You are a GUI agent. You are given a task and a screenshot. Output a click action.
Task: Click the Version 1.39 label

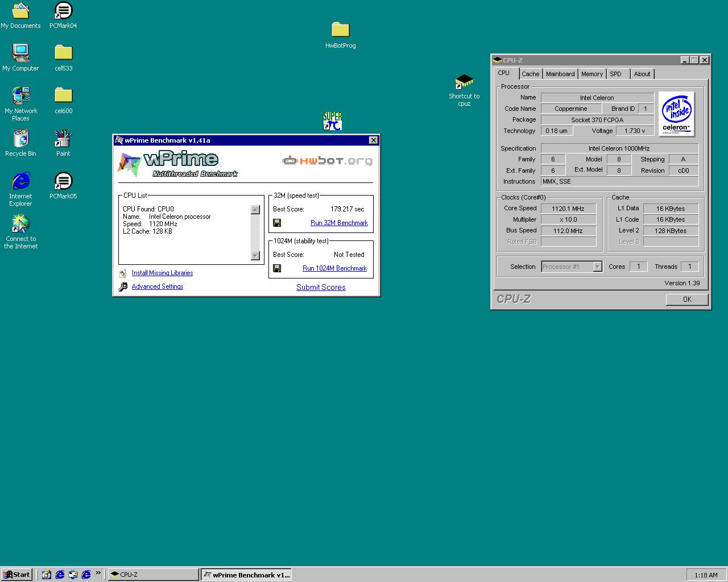pyautogui.click(x=682, y=283)
